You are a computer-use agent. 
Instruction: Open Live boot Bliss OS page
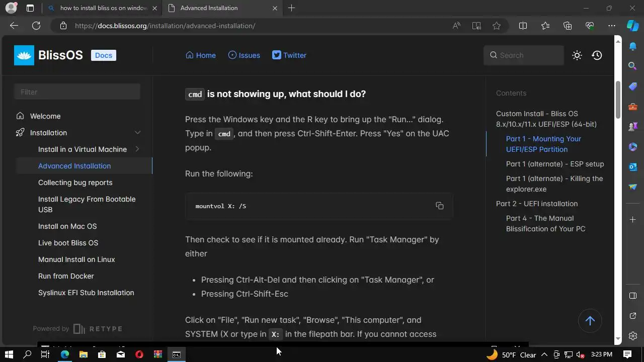coord(68,243)
